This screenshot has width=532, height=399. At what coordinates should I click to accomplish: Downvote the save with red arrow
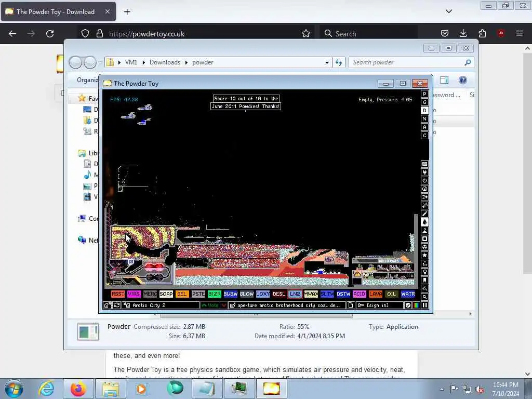click(x=223, y=305)
